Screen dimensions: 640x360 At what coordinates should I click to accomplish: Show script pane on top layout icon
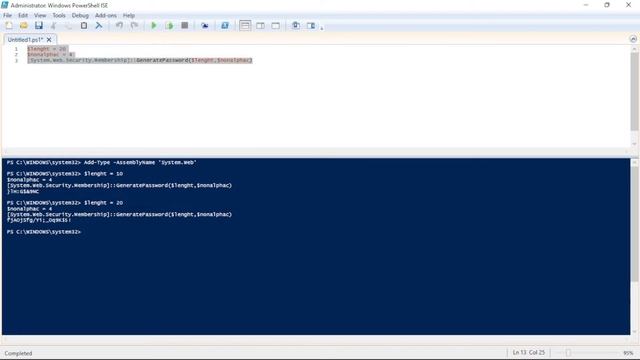pyautogui.click(x=245, y=26)
